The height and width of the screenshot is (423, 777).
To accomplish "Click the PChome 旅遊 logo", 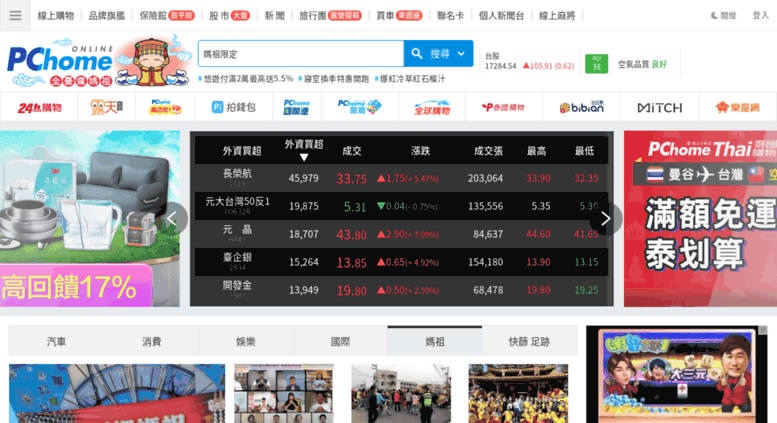I will [360, 107].
